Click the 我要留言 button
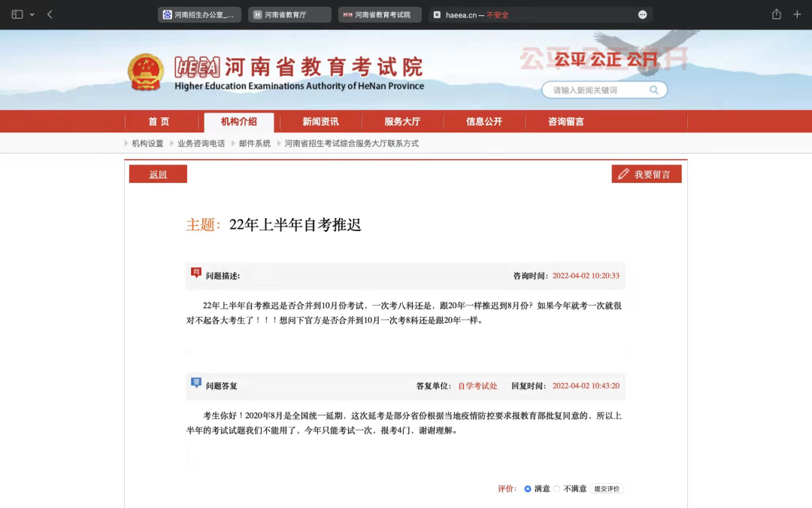 647,175
